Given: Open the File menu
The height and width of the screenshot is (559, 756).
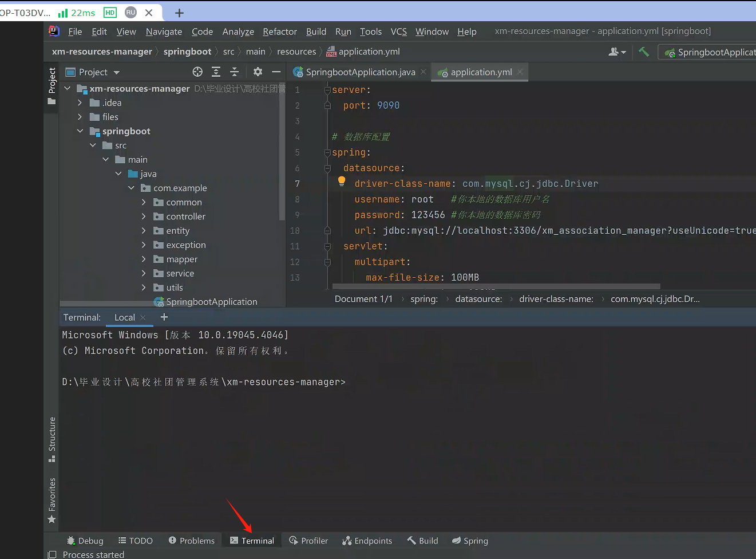Looking at the screenshot, I should coord(75,32).
